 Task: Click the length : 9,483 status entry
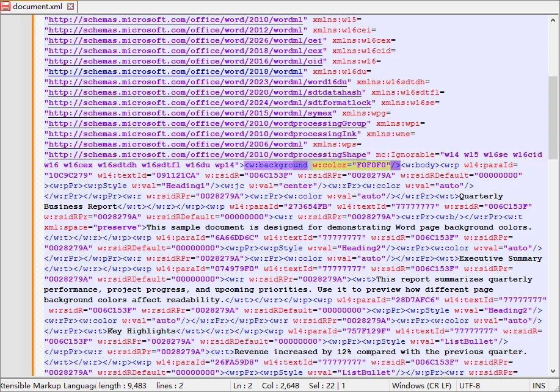click(123, 385)
